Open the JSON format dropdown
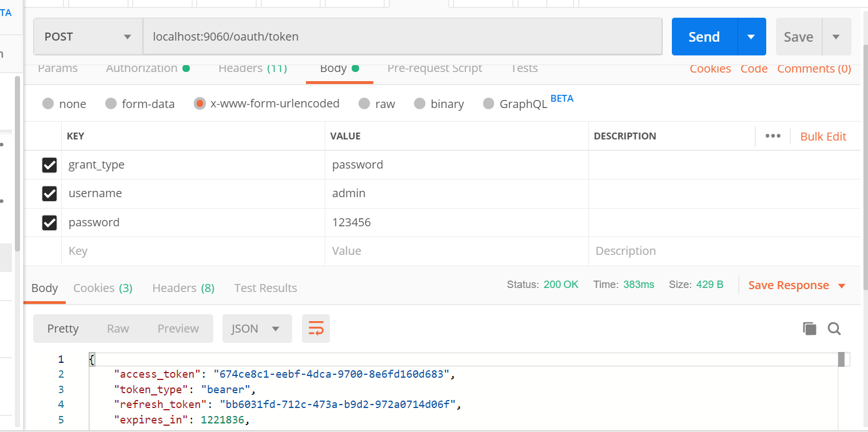Viewport: 868px width, 432px height. pos(257,329)
